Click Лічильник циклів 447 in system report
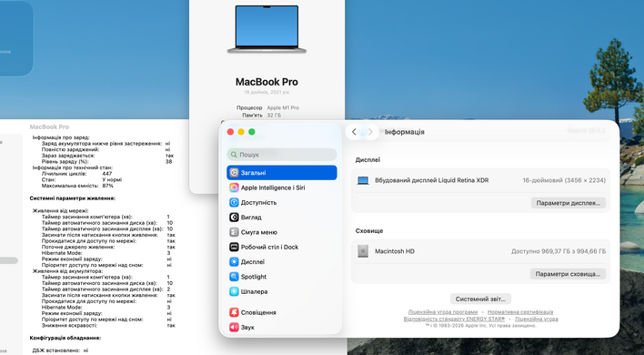 tap(76, 174)
